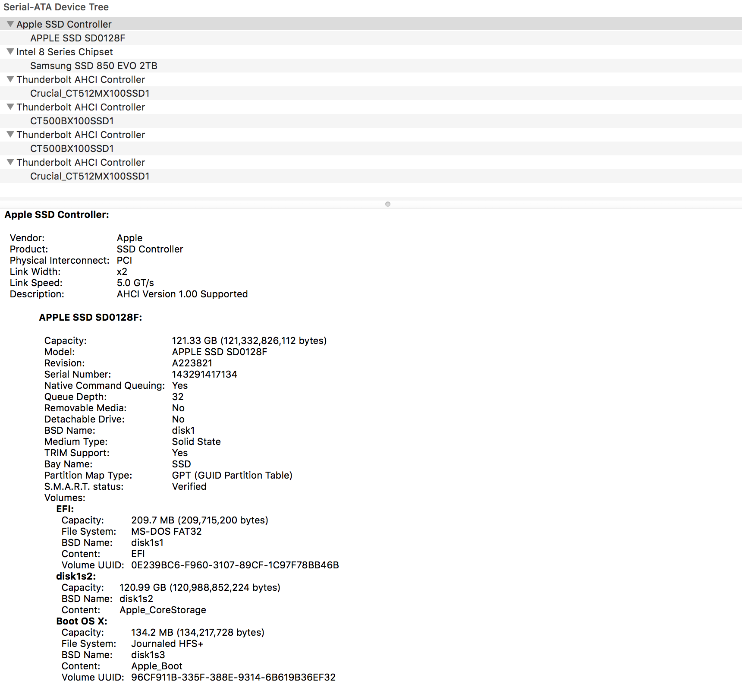Click BSD Name disk1s1 value
Viewport: 742px width, 700px height.
pos(147,542)
